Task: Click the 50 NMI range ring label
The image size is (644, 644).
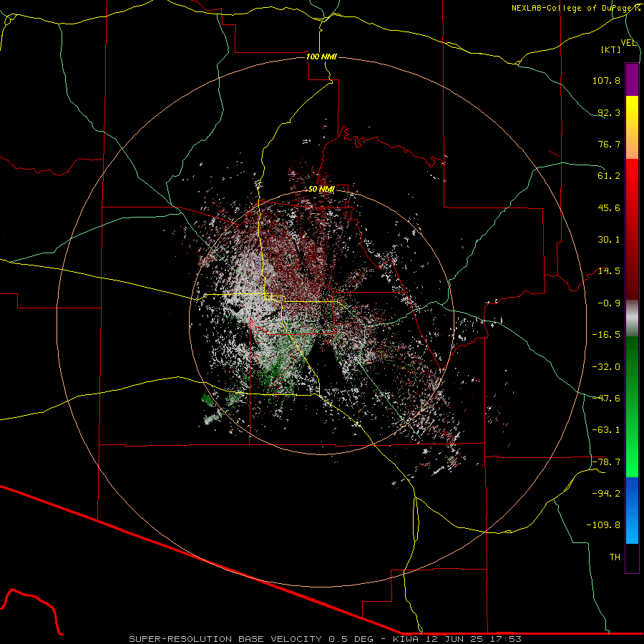Action: coord(321,189)
